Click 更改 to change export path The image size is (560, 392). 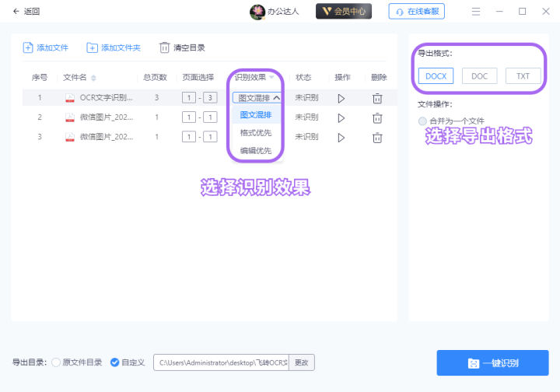pos(302,362)
